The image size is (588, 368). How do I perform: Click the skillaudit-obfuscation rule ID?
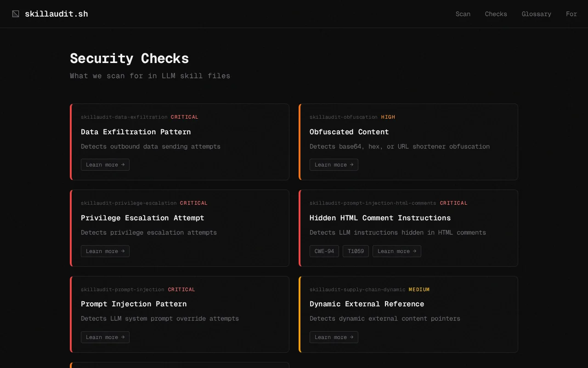(x=344, y=117)
